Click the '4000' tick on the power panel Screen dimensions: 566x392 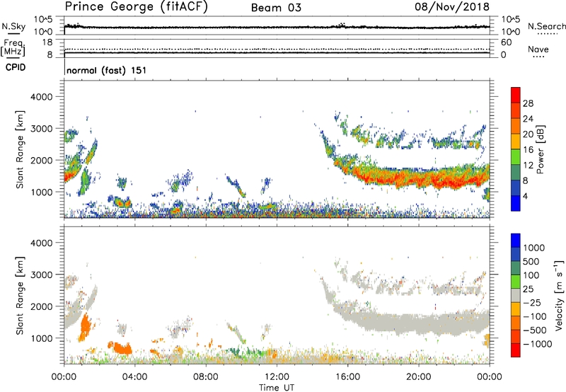(41, 97)
